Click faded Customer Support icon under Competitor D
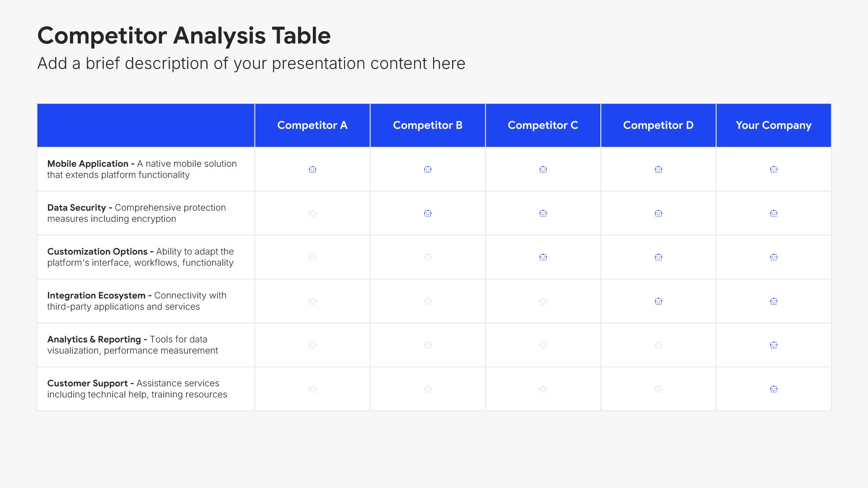 [658, 389]
